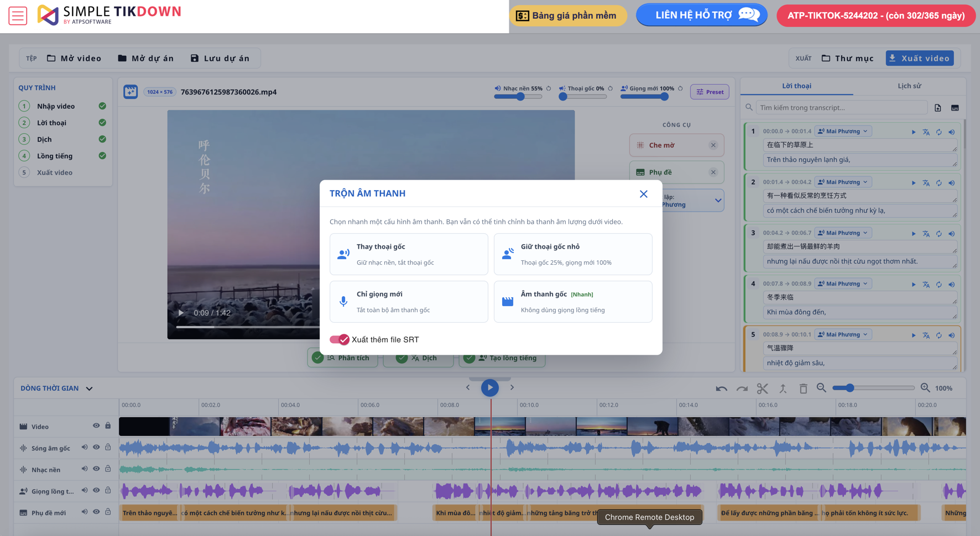980x536 pixels.
Task: Click license ATP-TIKTOK-5244202 button
Action: (x=875, y=15)
